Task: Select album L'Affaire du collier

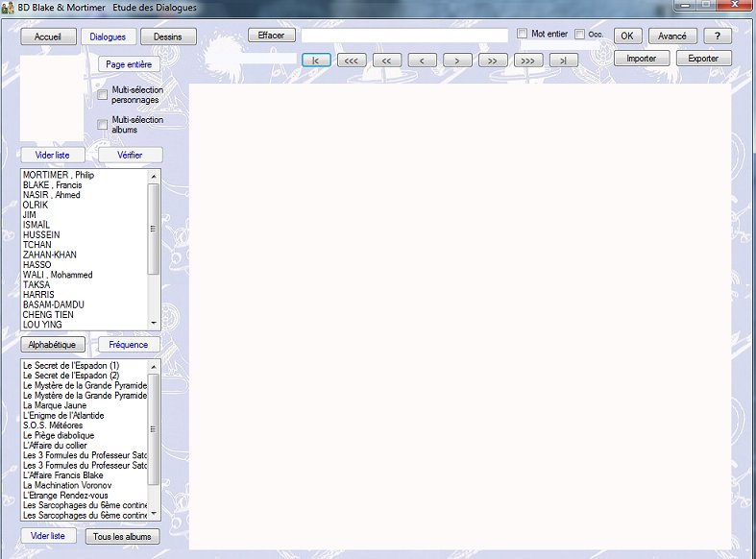Action: 85,446
